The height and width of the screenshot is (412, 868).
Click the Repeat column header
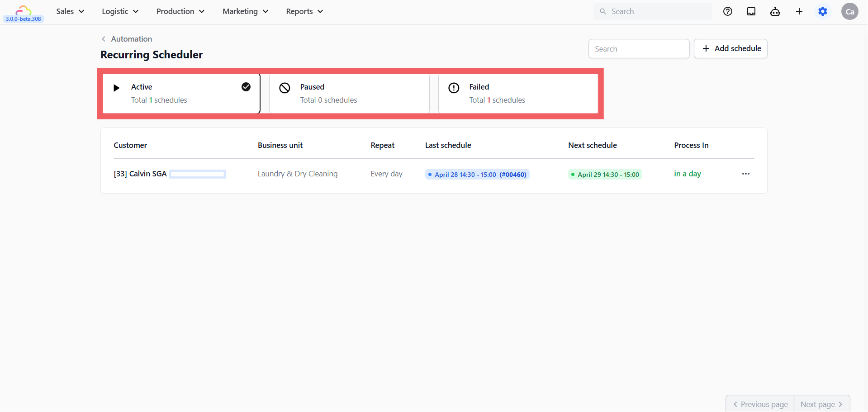click(x=383, y=145)
